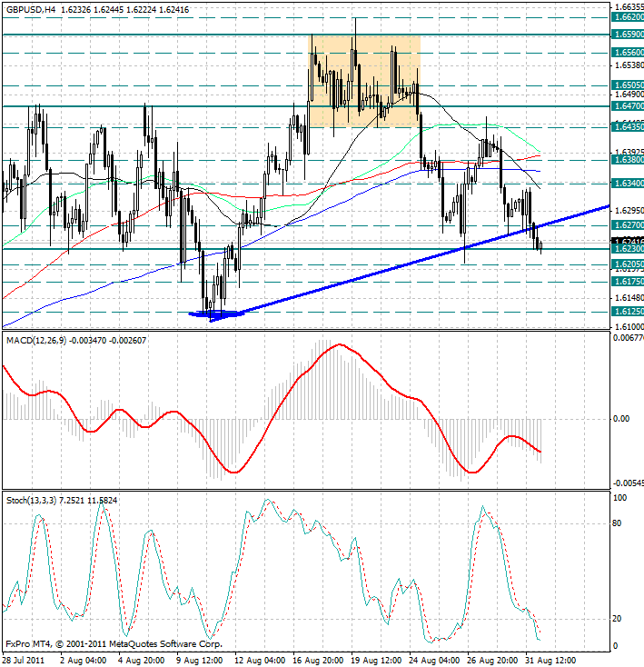Screen dimensions: 644x667
Task: Click the 1.6100 price axis value
Action: tap(629, 327)
